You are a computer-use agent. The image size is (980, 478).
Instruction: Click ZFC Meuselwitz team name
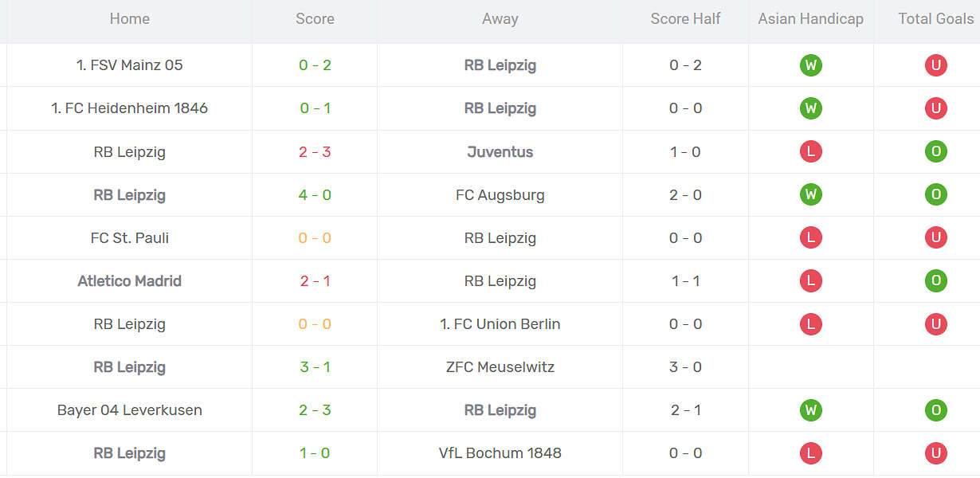(500, 367)
